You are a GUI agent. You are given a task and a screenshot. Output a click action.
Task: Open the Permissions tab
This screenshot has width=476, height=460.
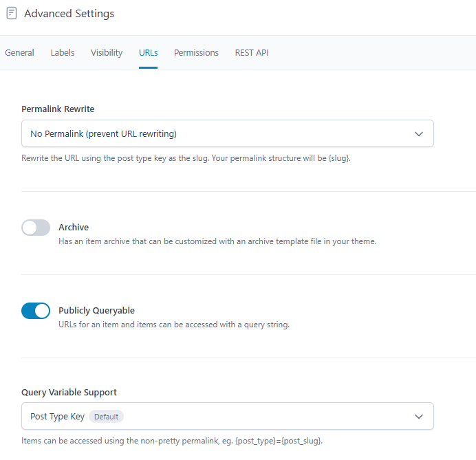(196, 52)
